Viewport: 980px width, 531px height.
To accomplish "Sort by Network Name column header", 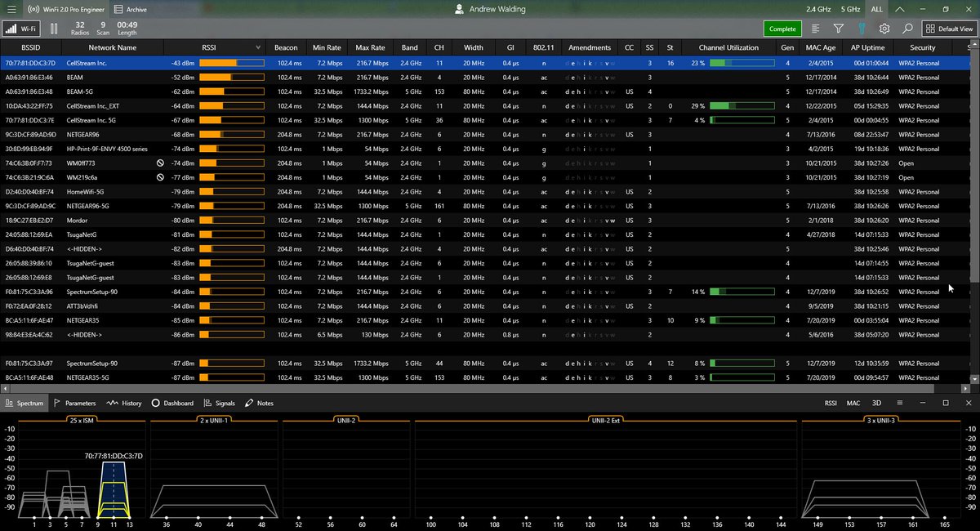I will [113, 47].
